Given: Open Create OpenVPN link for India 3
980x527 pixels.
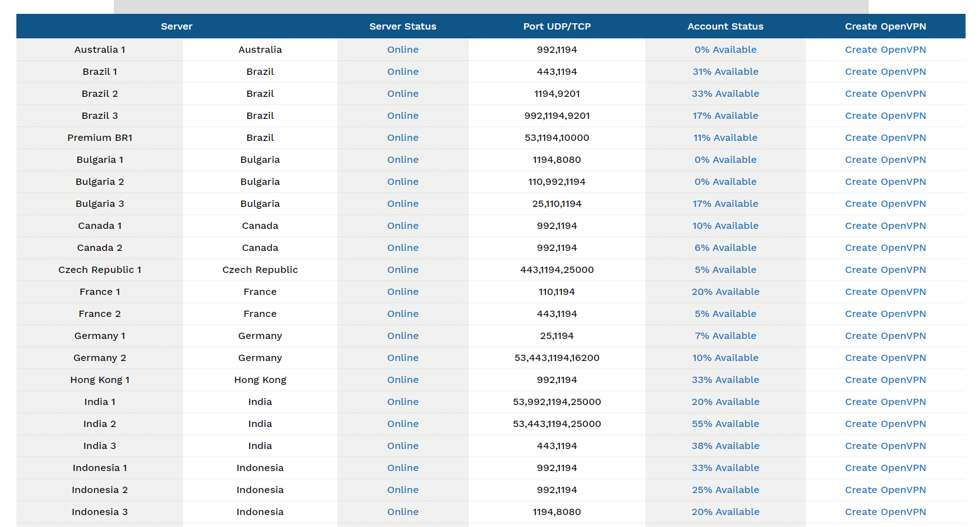Looking at the screenshot, I should (885, 446).
